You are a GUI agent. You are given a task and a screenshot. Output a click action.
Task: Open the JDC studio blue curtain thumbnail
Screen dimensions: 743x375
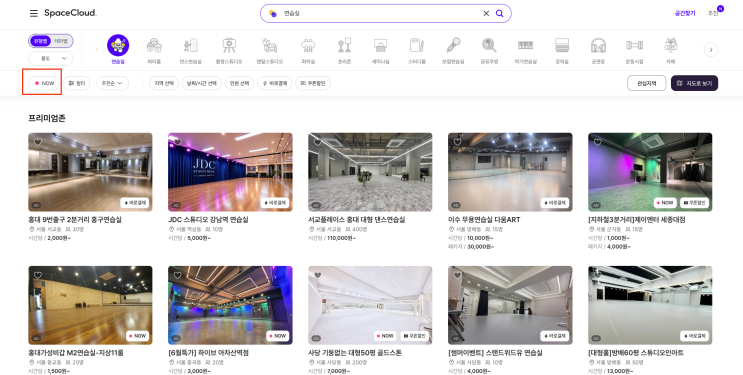coord(230,172)
